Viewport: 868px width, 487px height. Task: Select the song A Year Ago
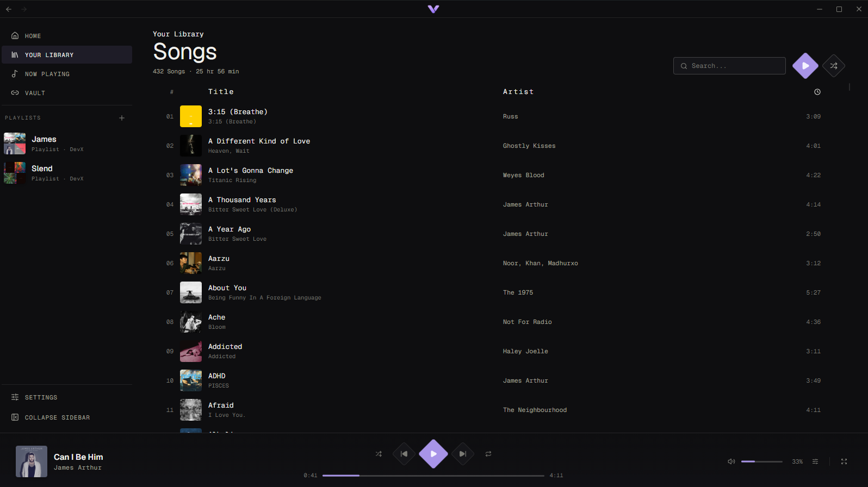493,234
